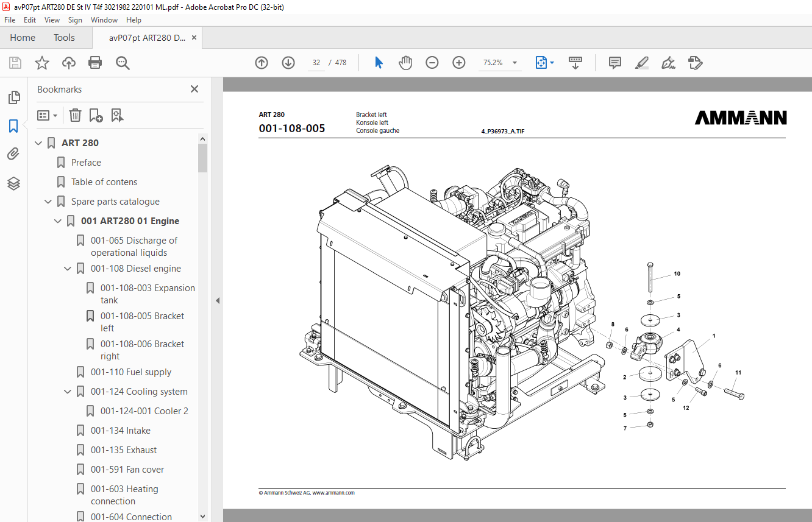Click the zoom percentage field
The height and width of the screenshot is (522, 812).
coord(493,63)
